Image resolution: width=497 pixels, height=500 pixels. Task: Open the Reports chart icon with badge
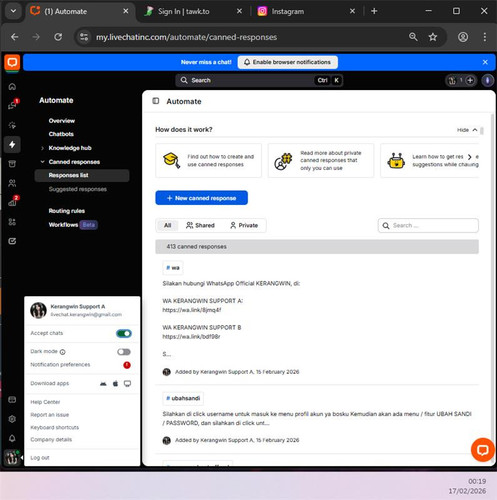point(12,202)
